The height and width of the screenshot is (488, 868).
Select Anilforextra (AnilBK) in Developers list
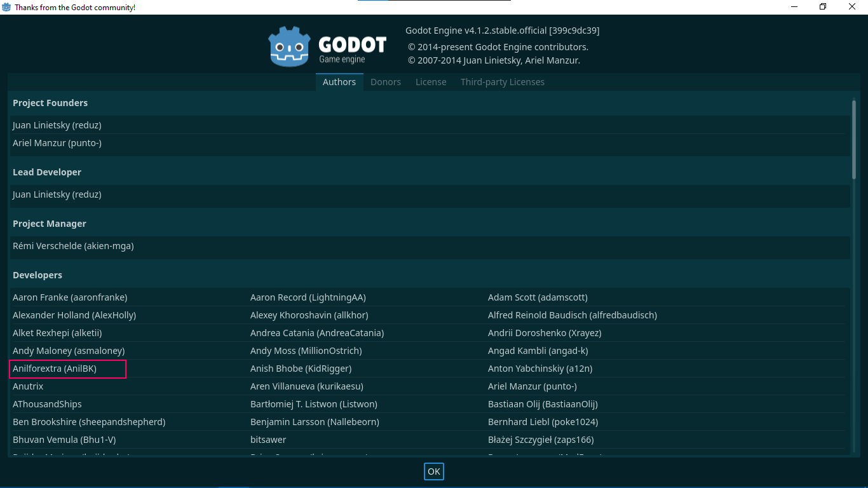coord(55,369)
